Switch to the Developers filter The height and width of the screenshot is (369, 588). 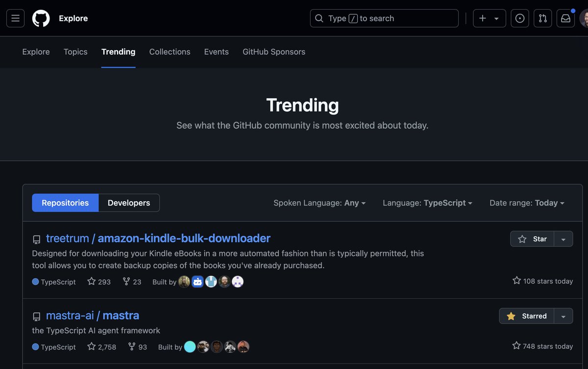pos(128,203)
